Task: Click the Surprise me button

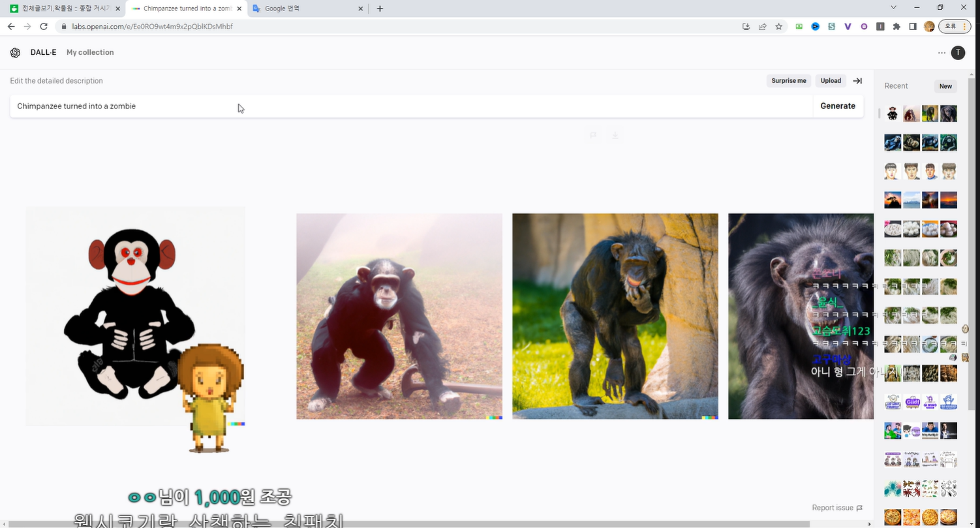Action: [x=788, y=81]
